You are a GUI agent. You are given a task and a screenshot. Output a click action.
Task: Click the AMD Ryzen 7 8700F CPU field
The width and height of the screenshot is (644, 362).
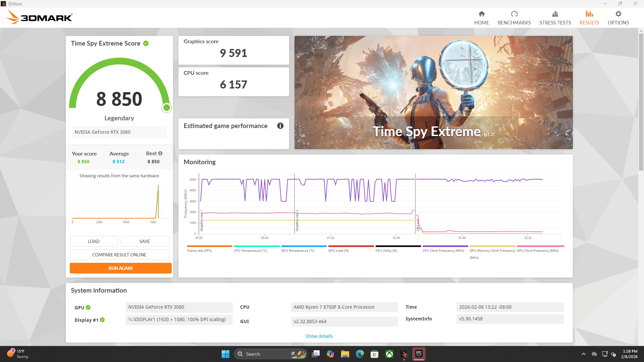tap(344, 307)
